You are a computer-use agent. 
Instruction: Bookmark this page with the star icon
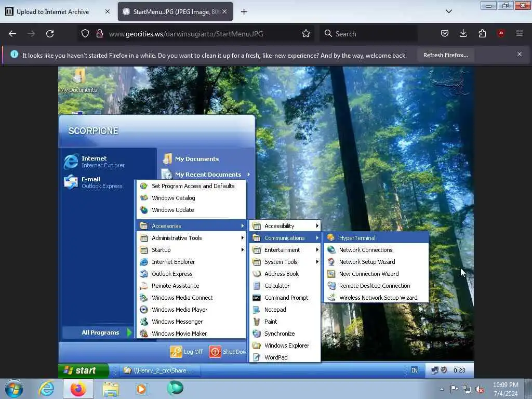point(305,34)
